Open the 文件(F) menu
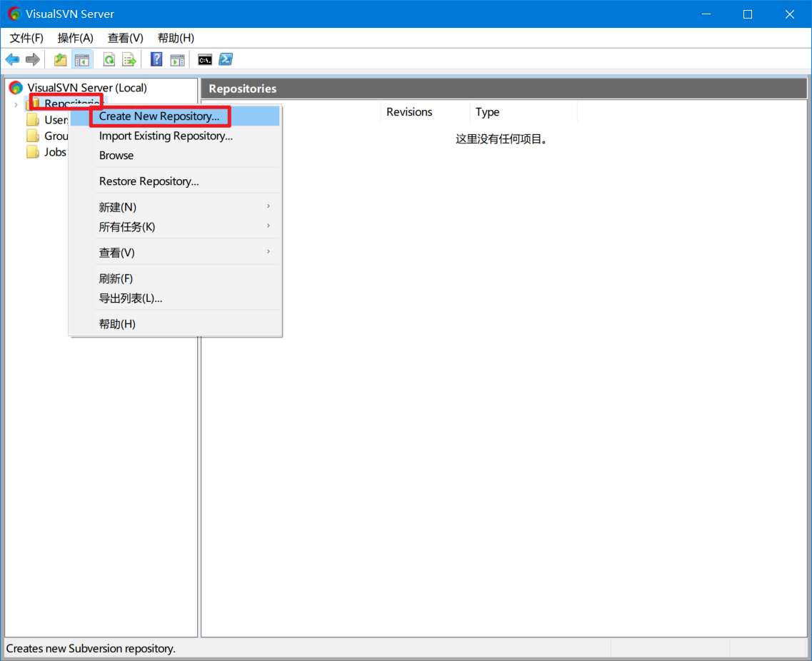Screen dimensions: 812x661 click(x=26, y=38)
